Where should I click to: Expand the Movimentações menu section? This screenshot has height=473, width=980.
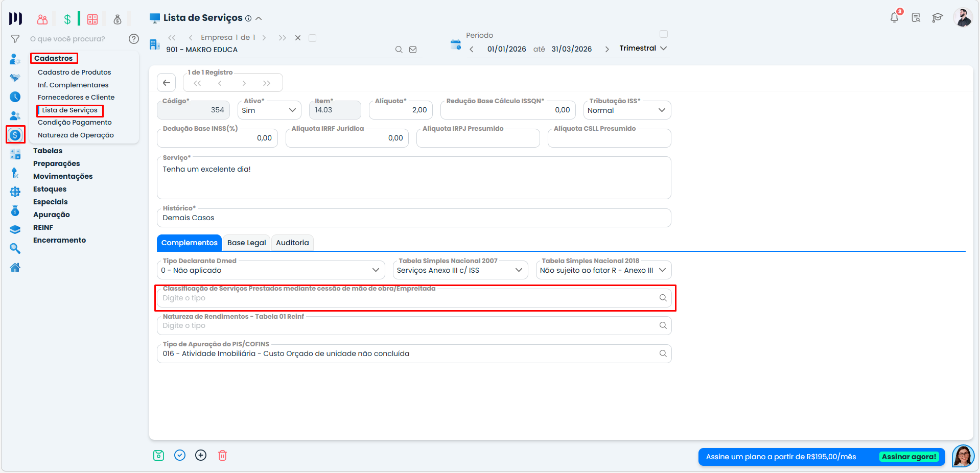click(x=63, y=176)
